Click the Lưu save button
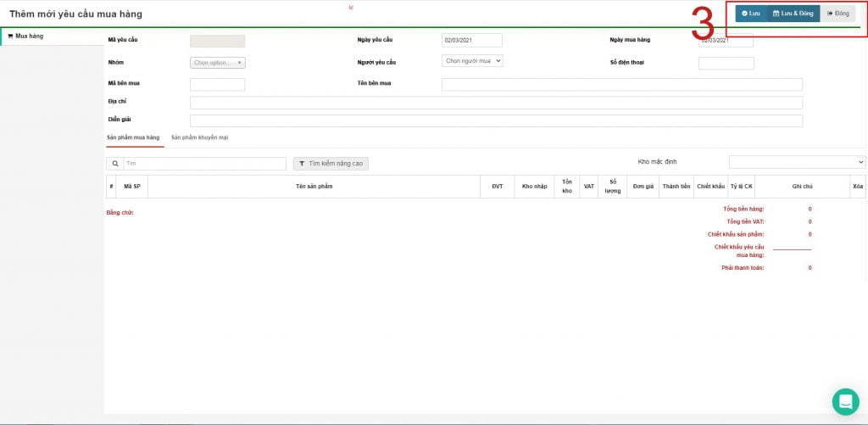This screenshot has height=425, width=868. click(751, 14)
